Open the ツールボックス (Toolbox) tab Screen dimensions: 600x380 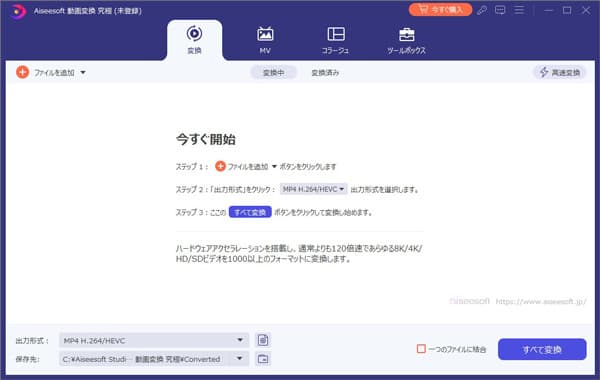click(406, 40)
